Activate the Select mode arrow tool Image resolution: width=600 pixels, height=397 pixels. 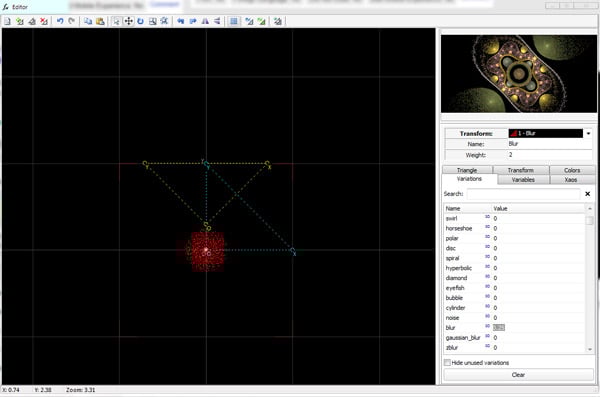pyautogui.click(x=116, y=21)
